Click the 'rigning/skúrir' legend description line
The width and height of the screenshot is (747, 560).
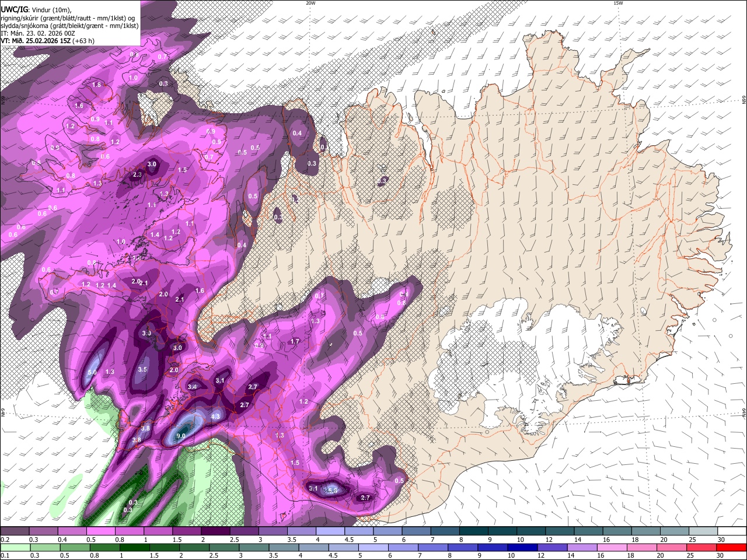click(67, 17)
